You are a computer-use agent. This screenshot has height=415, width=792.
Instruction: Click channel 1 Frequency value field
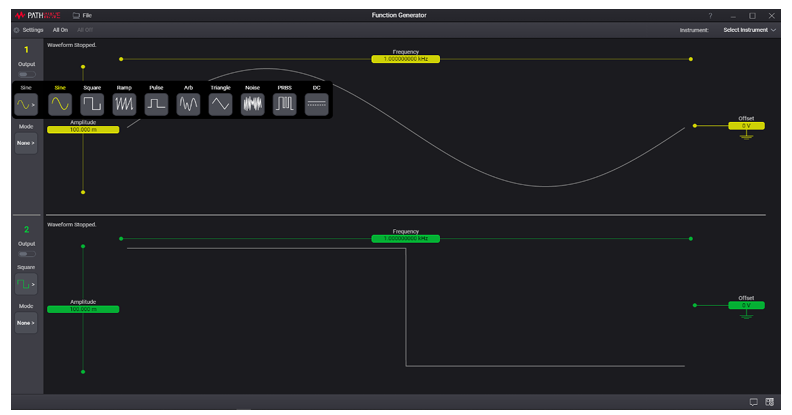(x=406, y=59)
